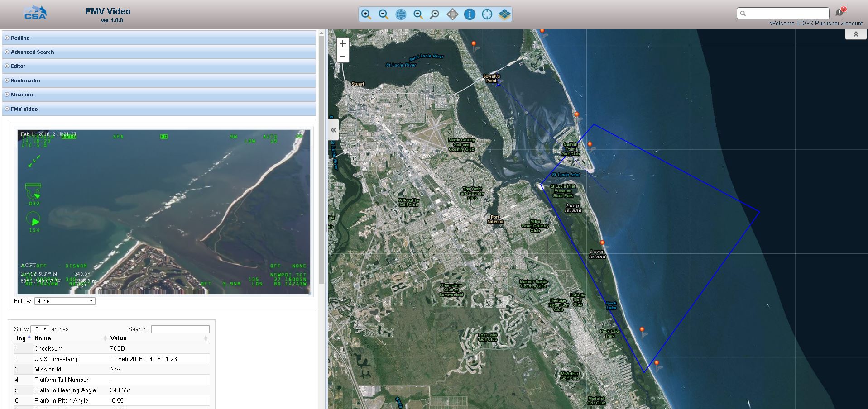Open the notifications alert icon
868x409 pixels.
click(x=840, y=12)
